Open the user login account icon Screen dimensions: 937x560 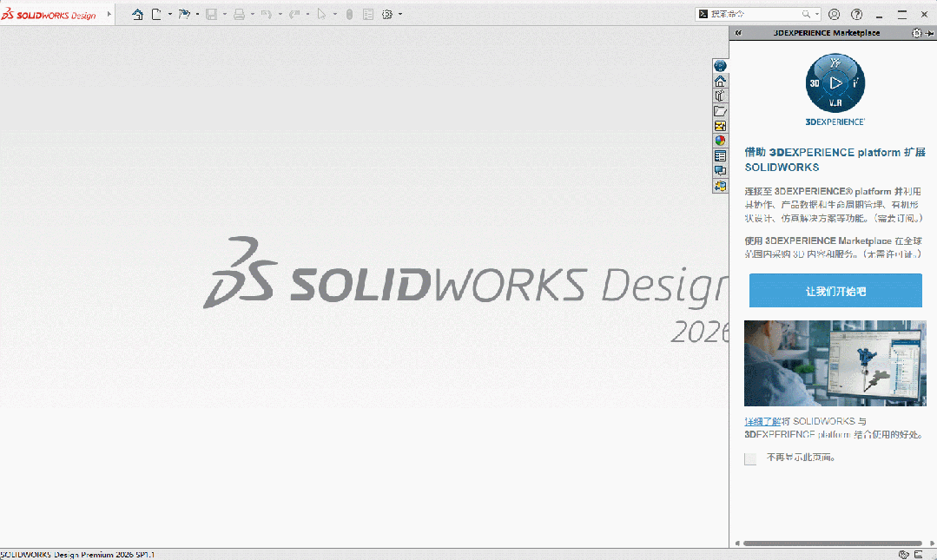click(x=835, y=15)
